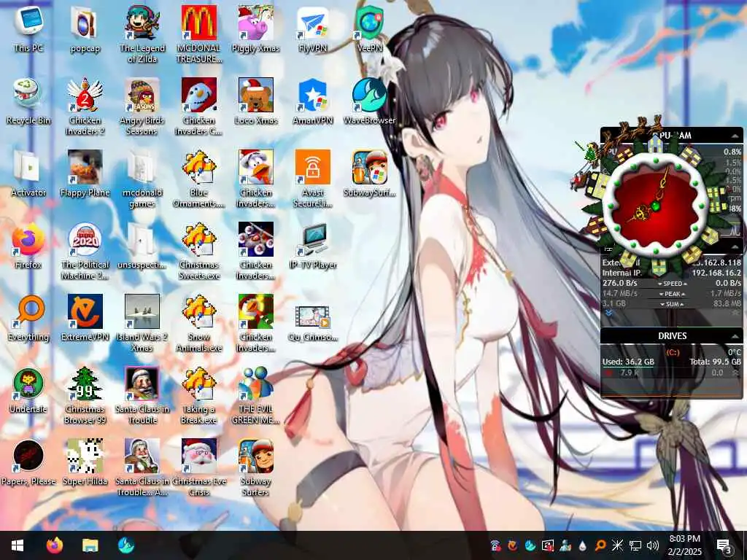Open Wave Browser from the taskbar

126,545
